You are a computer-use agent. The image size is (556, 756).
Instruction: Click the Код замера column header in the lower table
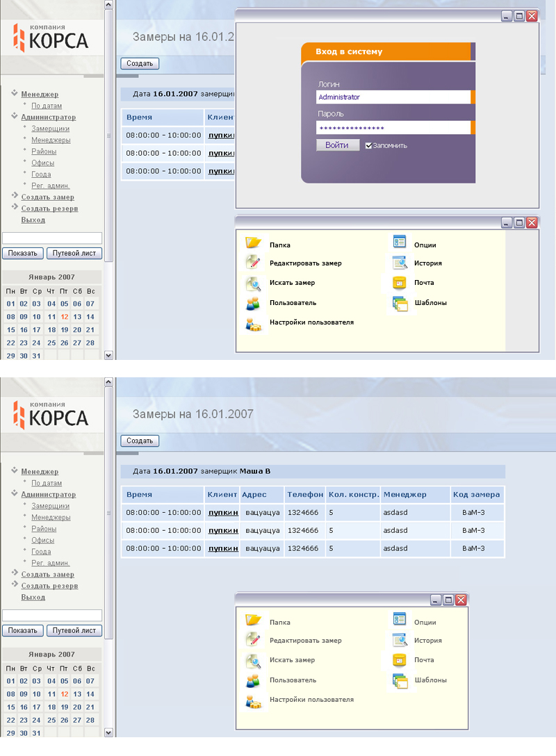pyautogui.click(x=477, y=495)
